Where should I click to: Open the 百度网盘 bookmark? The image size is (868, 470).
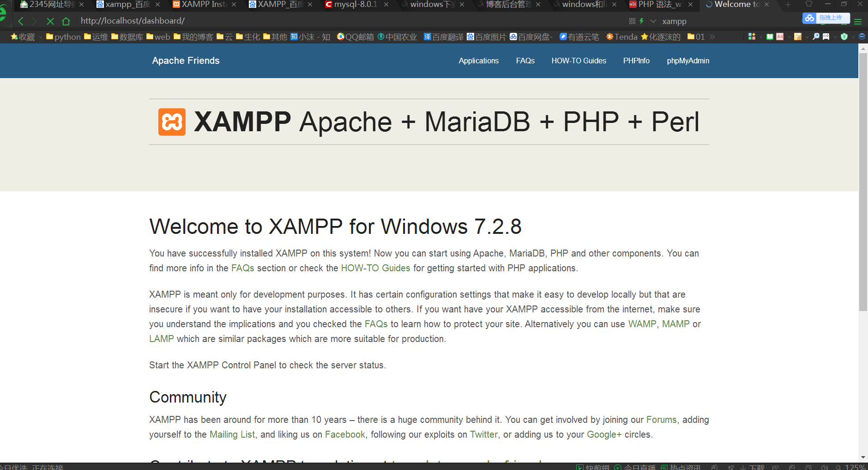(x=531, y=37)
